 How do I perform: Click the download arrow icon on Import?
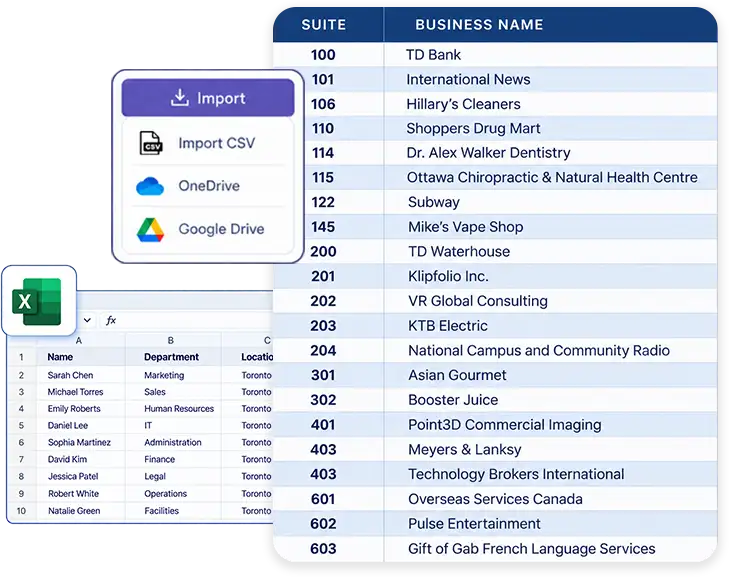pos(179,97)
